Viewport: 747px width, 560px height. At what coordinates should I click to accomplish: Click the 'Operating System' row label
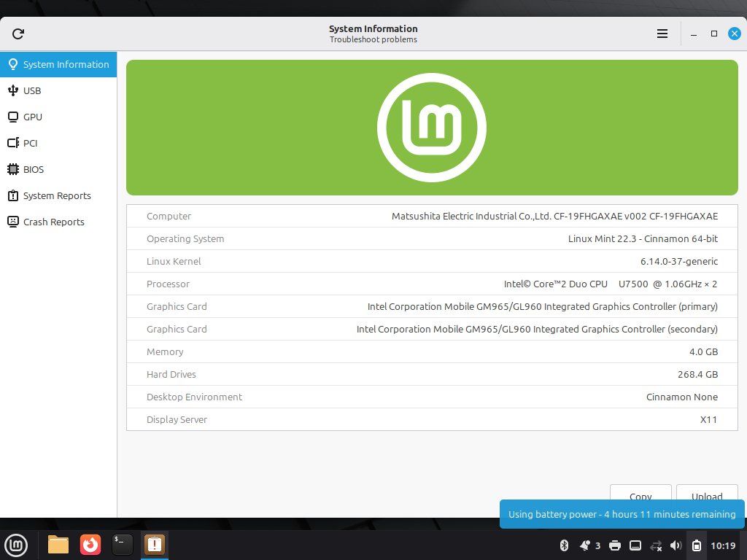pyautogui.click(x=185, y=238)
